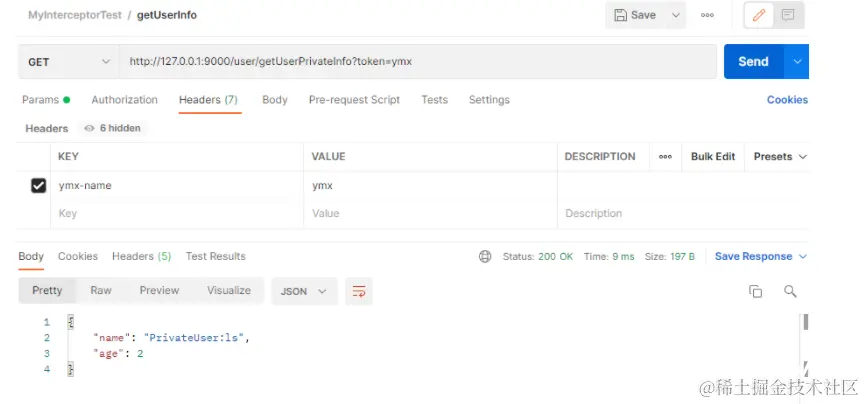
Task: Click the empty Description placeholder field
Action: click(x=683, y=214)
